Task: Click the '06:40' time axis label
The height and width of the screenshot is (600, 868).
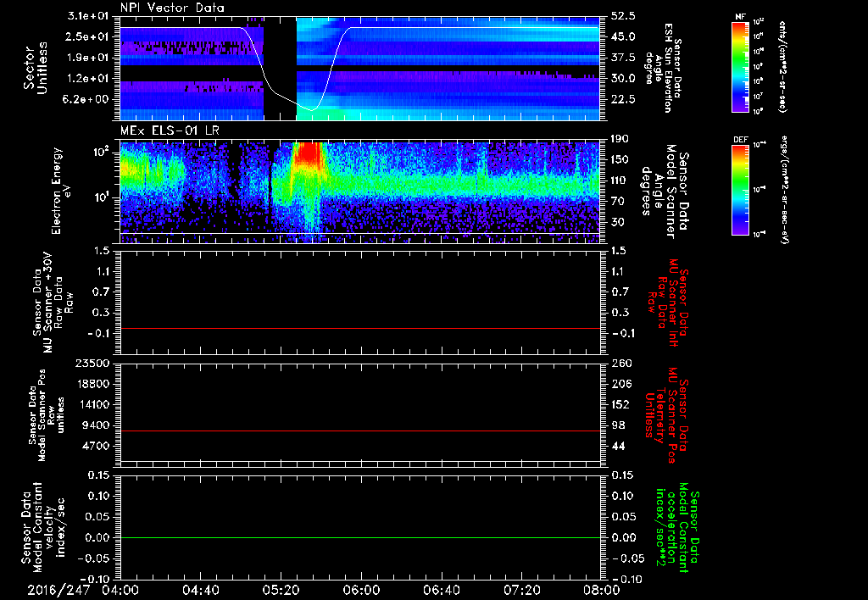Action: pyautogui.click(x=441, y=590)
